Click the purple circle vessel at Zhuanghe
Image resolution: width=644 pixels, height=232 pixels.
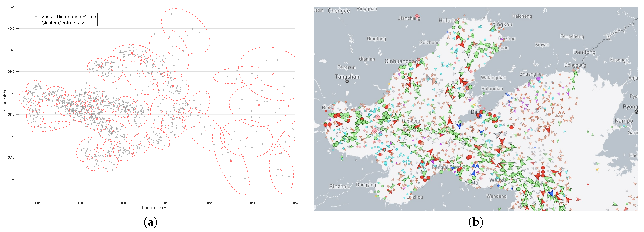click(x=538, y=79)
